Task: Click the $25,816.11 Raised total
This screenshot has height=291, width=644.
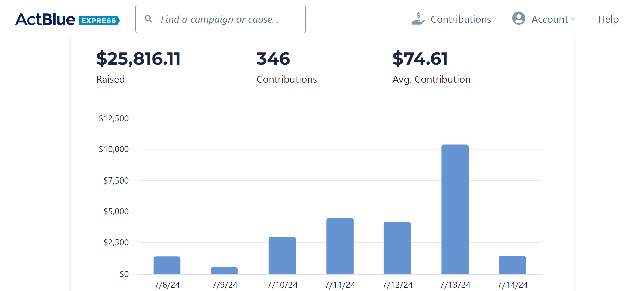Action: pyautogui.click(x=138, y=59)
